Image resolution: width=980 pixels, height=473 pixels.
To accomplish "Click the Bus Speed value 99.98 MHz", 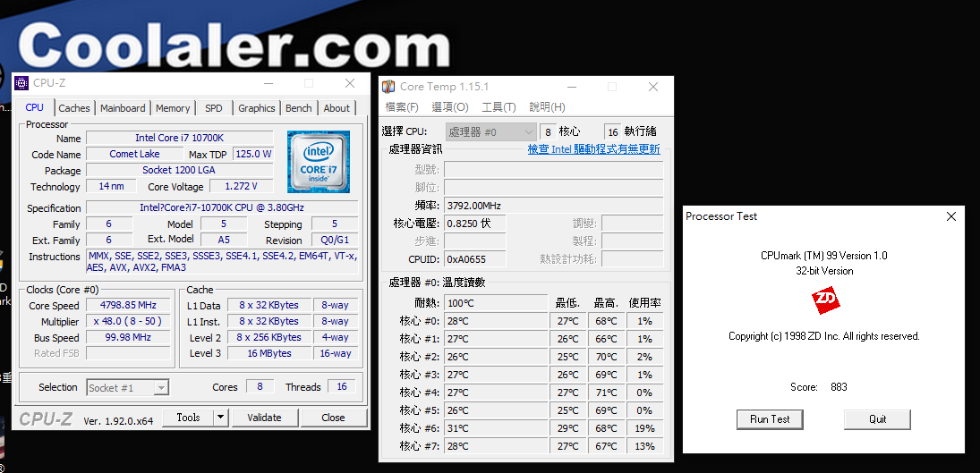I will coord(128,338).
